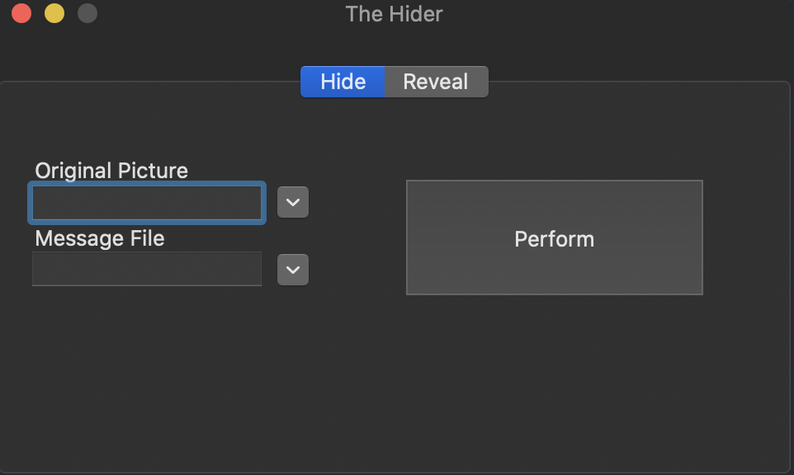Image resolution: width=794 pixels, height=475 pixels.
Task: Focus the Original Picture text field
Action: (147, 203)
